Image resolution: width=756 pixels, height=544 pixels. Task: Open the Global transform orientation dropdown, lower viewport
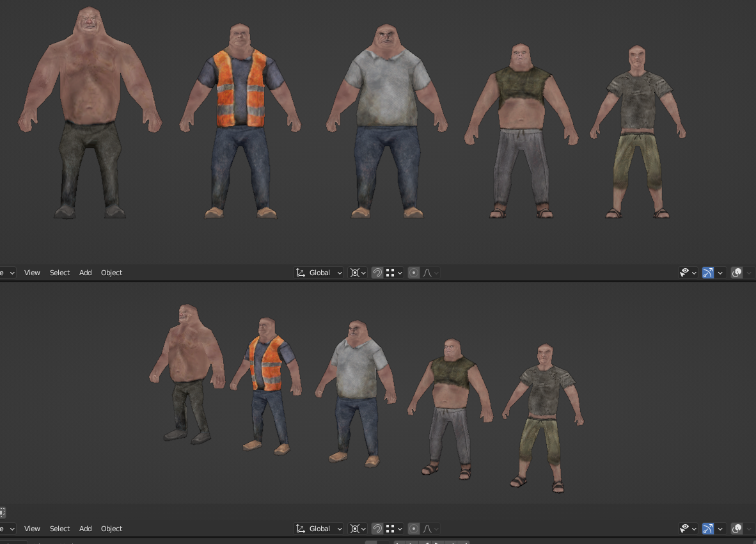319,529
